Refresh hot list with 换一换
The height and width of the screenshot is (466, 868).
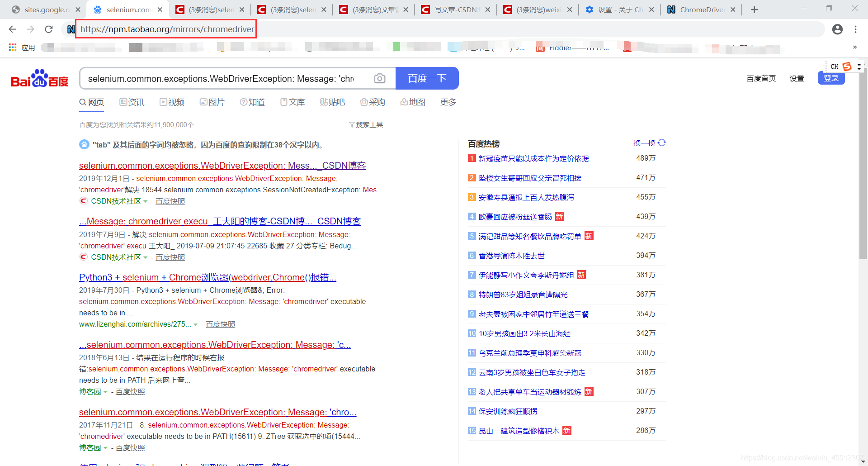point(649,143)
